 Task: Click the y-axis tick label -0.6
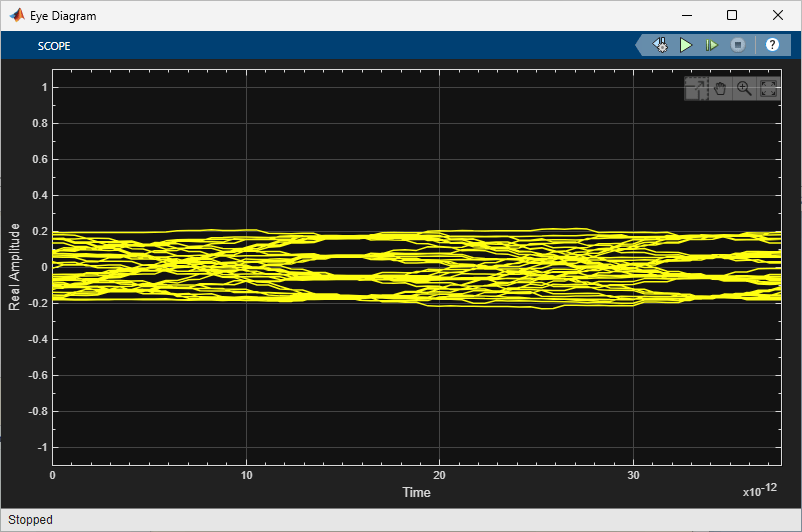click(x=38, y=375)
